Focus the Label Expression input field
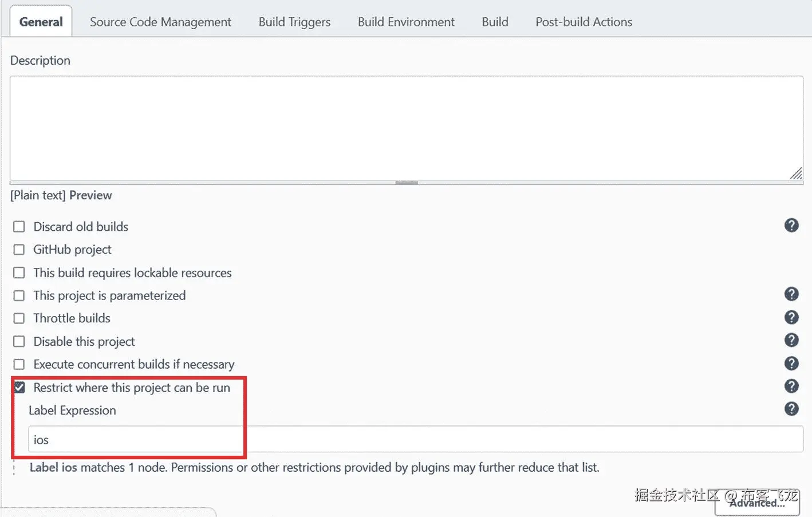 click(x=416, y=440)
